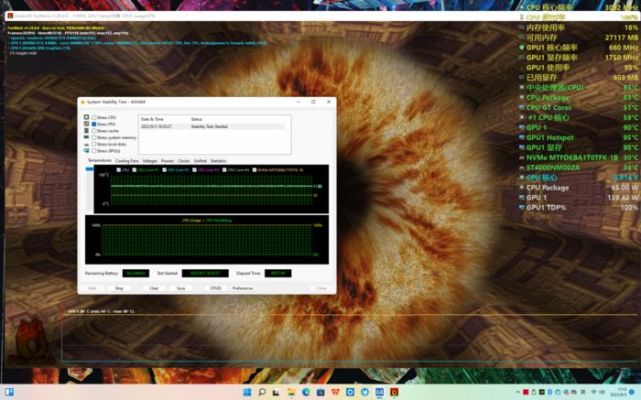Screen dimensions: 641x400
Task: Click the disk icon beside Stress local disks
Action: (x=86, y=144)
